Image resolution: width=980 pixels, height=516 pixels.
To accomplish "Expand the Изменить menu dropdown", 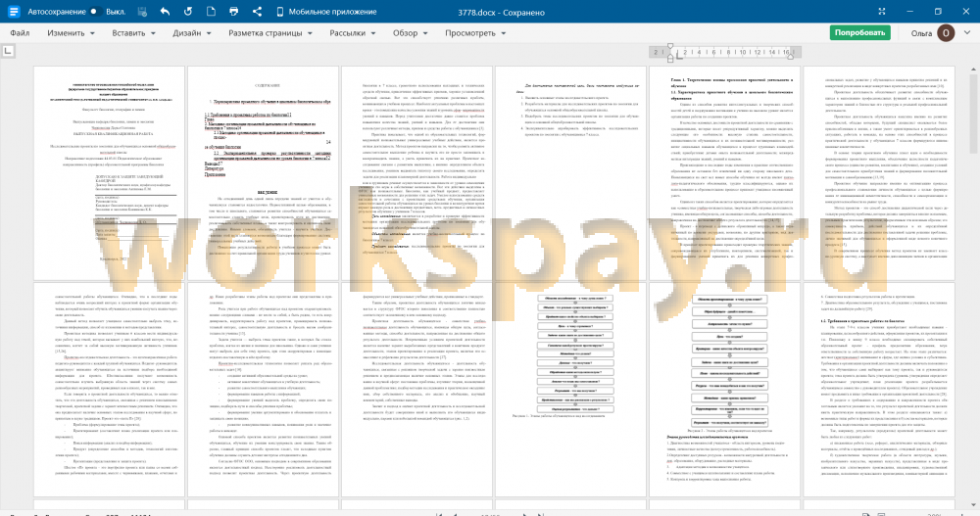I will click(72, 32).
